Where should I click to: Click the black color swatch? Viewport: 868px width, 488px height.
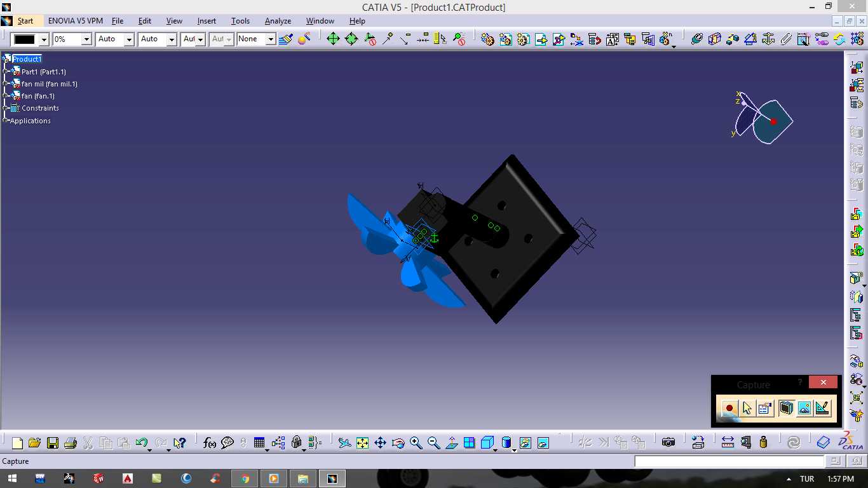pyautogui.click(x=25, y=39)
